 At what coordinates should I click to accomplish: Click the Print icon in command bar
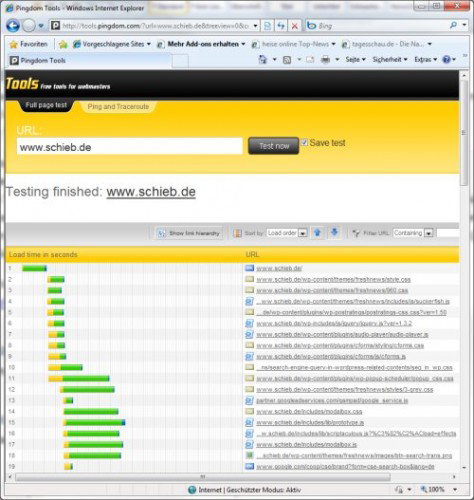point(325,60)
